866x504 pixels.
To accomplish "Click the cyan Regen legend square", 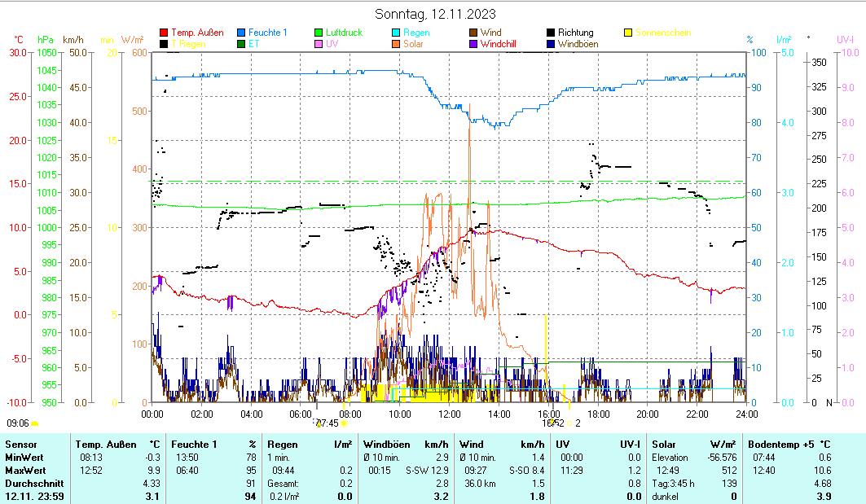I will click(x=397, y=33).
